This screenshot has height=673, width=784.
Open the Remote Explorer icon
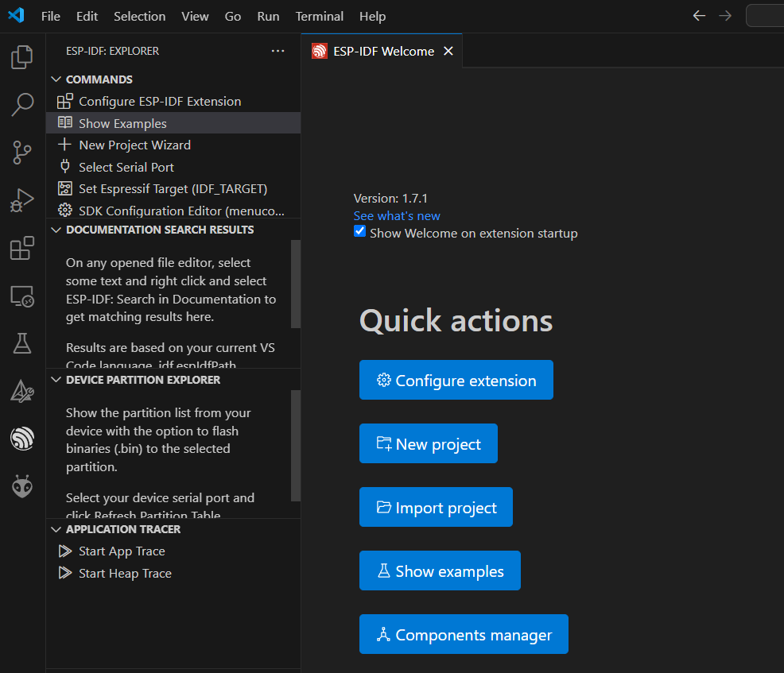pyautogui.click(x=22, y=296)
